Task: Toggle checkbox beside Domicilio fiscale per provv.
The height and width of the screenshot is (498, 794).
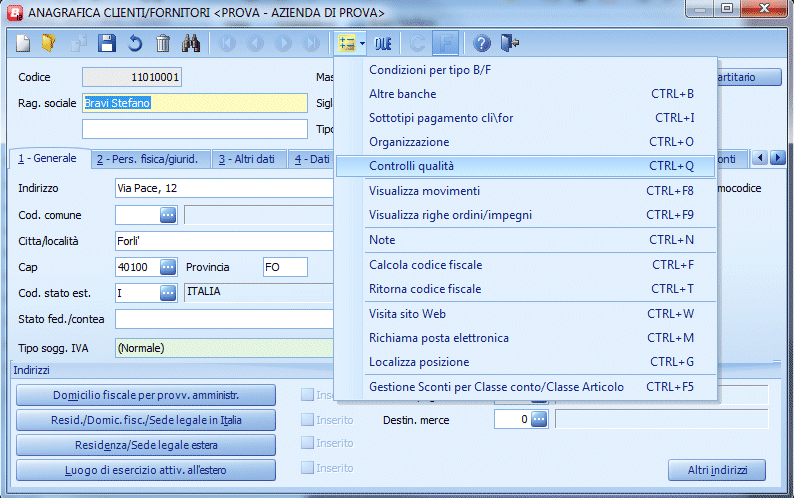Action: click(x=307, y=395)
